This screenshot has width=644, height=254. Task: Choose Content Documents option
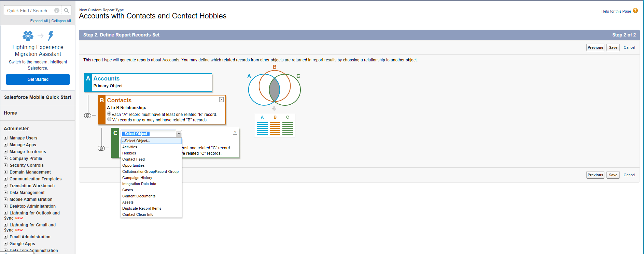(x=151, y=196)
